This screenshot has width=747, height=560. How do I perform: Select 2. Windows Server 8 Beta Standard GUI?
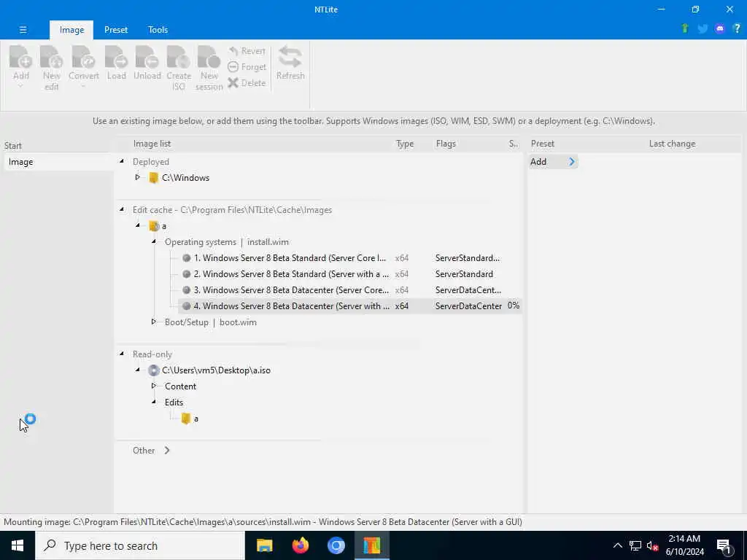click(x=351, y=274)
